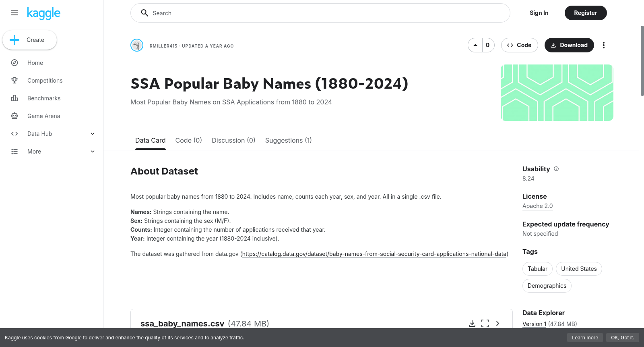Image resolution: width=644 pixels, height=347 pixels.
Task: Select the Demographics tag
Action: point(547,286)
